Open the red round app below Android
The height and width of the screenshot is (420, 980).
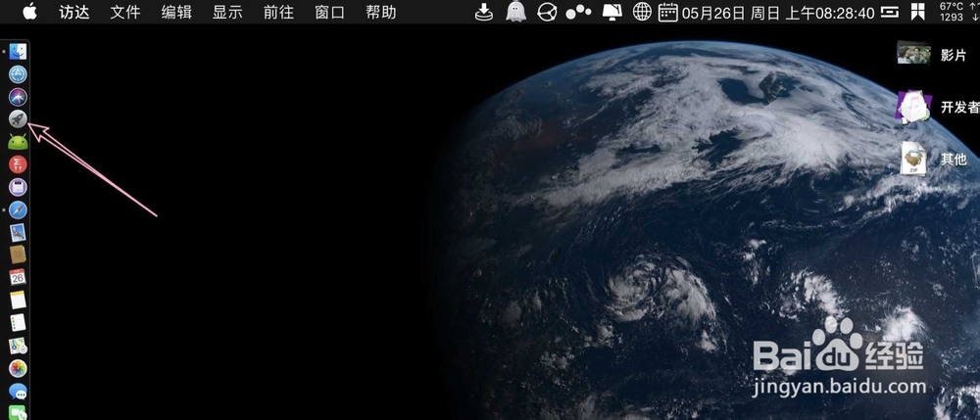point(18,164)
